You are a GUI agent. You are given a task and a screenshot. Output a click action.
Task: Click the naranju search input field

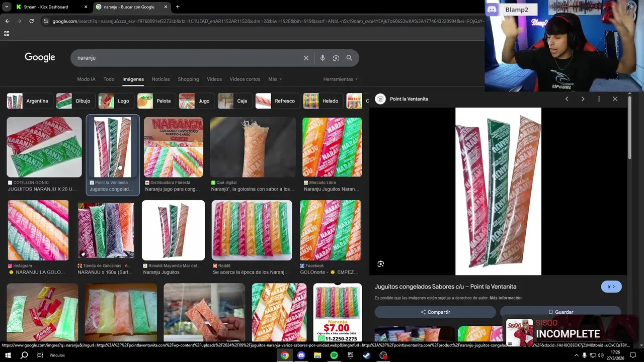[186, 58]
